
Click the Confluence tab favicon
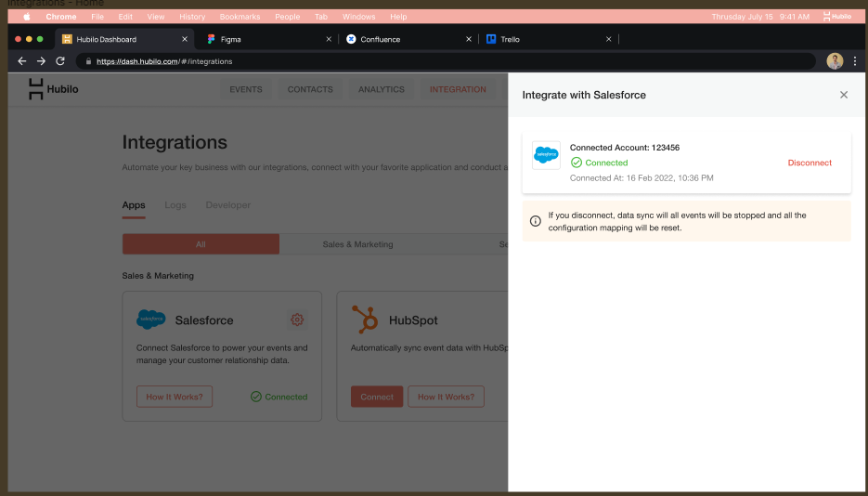click(351, 39)
